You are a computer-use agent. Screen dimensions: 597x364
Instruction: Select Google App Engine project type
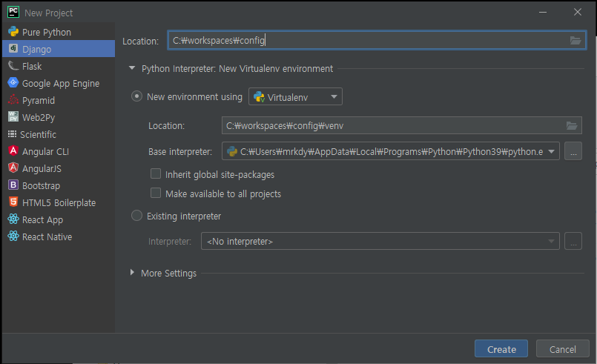coord(59,83)
